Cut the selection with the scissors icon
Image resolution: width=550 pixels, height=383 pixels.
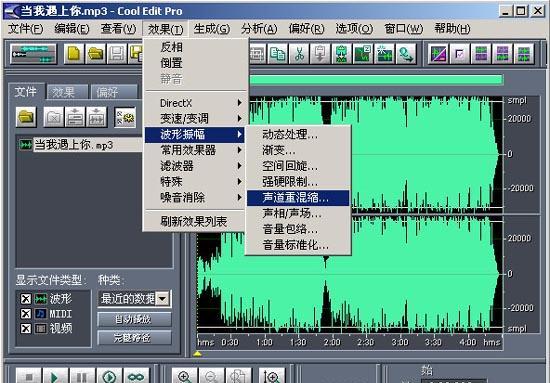coord(299,54)
